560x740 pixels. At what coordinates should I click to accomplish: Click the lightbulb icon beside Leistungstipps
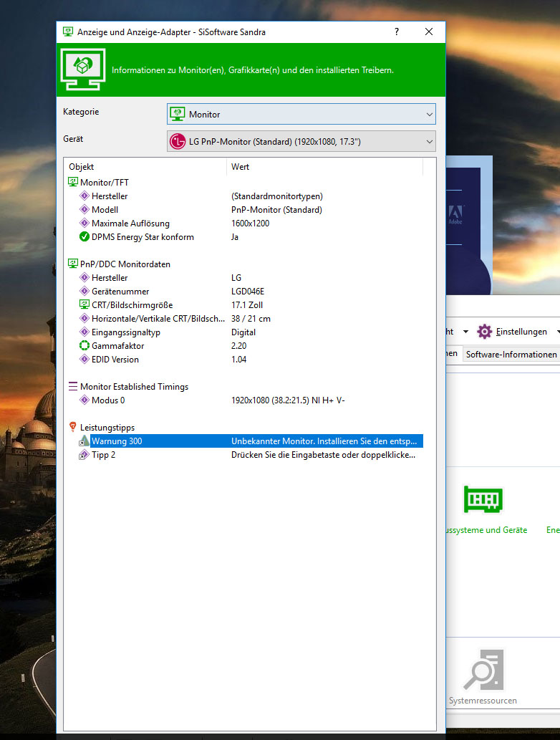tap(72, 427)
